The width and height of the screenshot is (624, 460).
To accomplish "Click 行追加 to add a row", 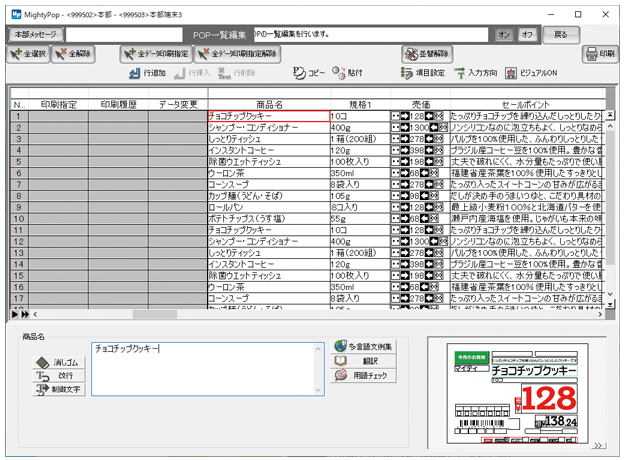I will (x=148, y=73).
